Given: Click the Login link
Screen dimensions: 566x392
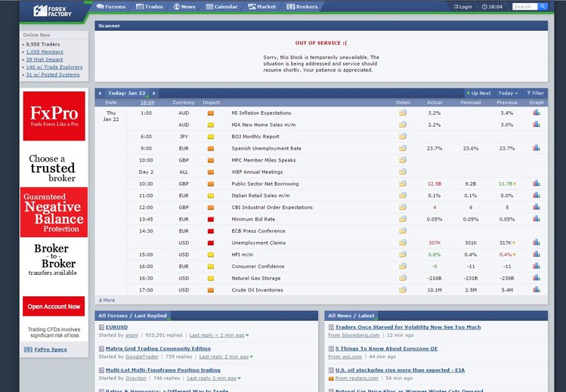Looking at the screenshot, I should tap(464, 7).
